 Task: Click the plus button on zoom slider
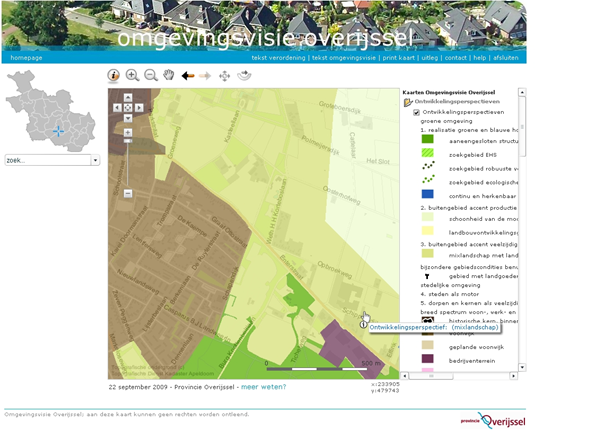(x=127, y=131)
